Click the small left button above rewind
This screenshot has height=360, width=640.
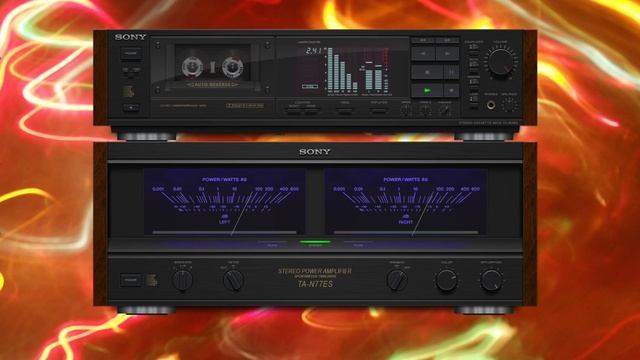[x=423, y=40]
